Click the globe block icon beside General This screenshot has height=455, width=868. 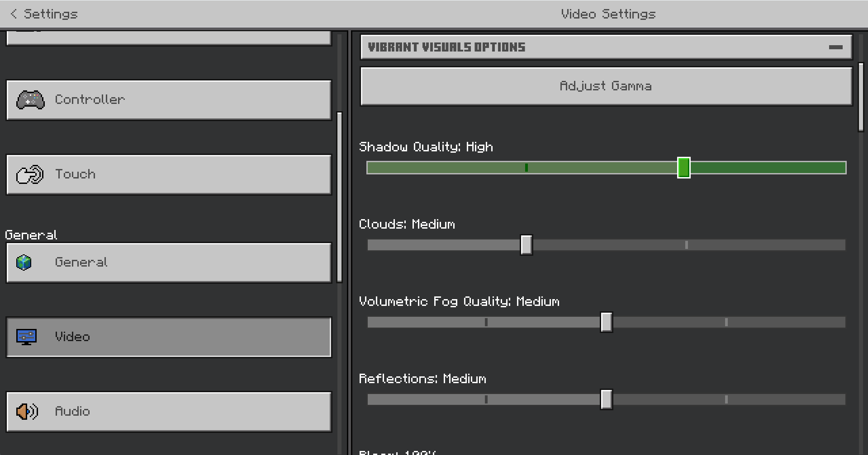point(24,263)
